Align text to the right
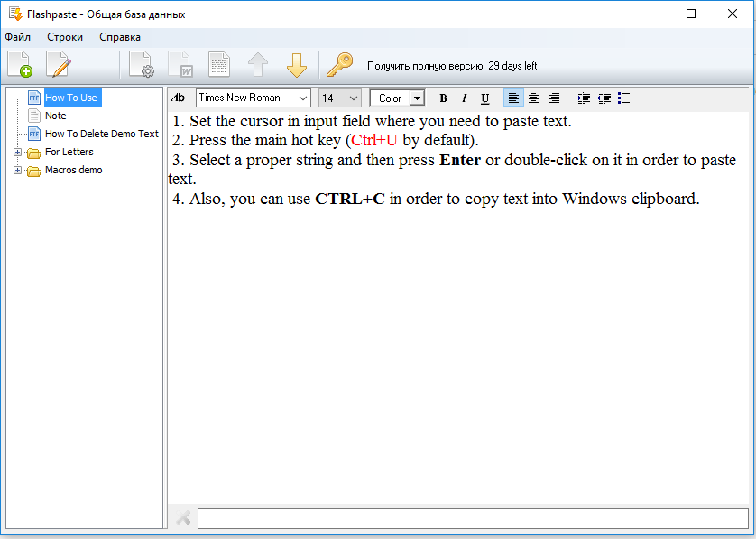 pos(555,98)
